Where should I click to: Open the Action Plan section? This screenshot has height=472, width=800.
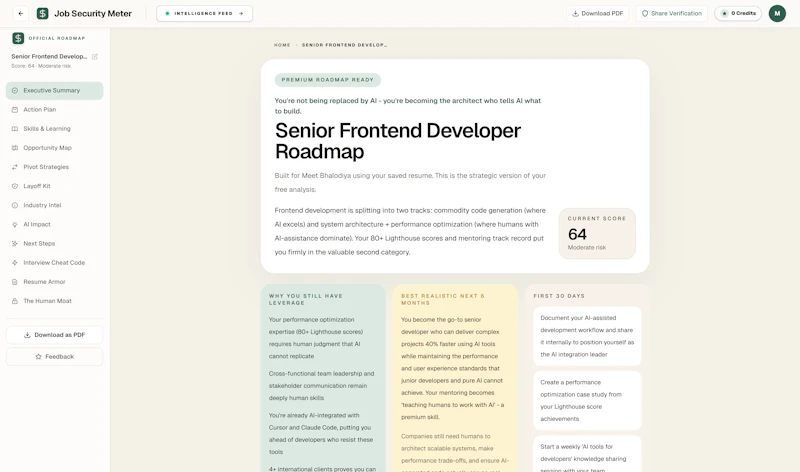coord(55,110)
